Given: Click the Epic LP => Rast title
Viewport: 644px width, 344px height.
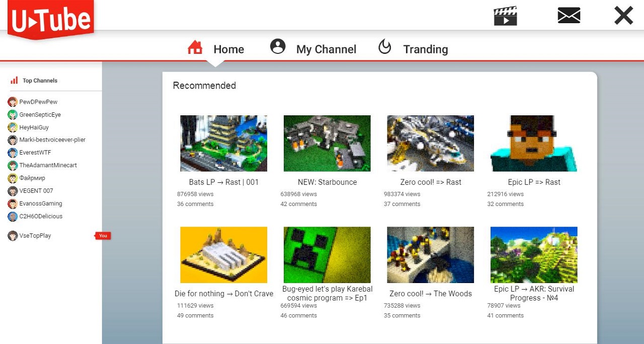Looking at the screenshot, I should 534,182.
